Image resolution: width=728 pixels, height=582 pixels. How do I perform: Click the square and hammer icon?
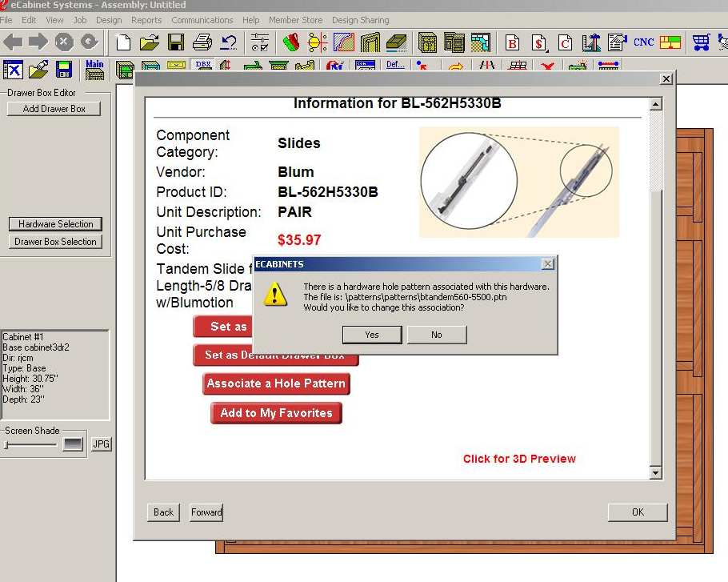[x=591, y=42]
